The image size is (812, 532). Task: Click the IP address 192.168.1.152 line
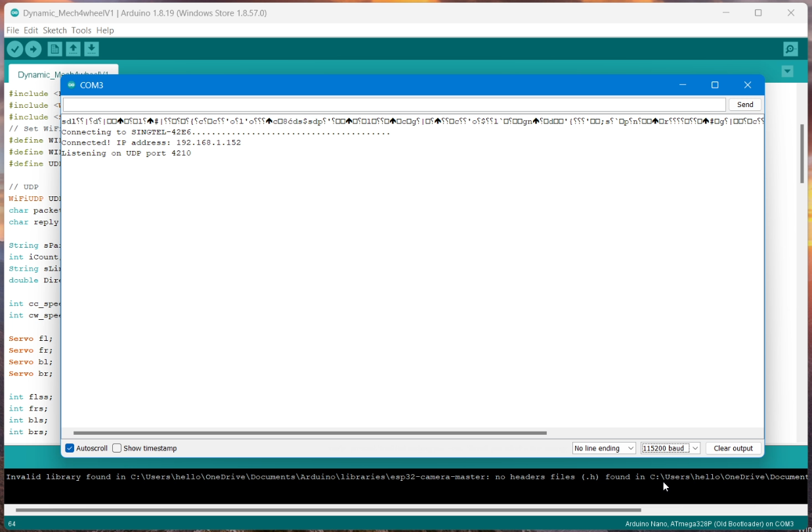click(x=151, y=143)
